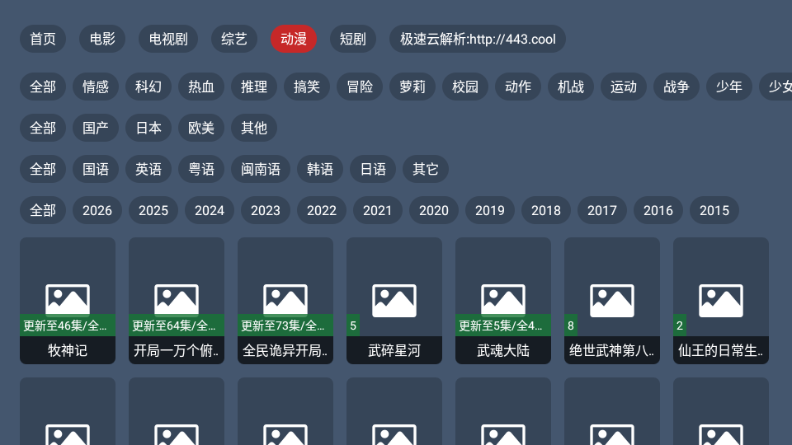The height and width of the screenshot is (445, 792).
Task: Filter by 情感 genre
Action: click(95, 87)
